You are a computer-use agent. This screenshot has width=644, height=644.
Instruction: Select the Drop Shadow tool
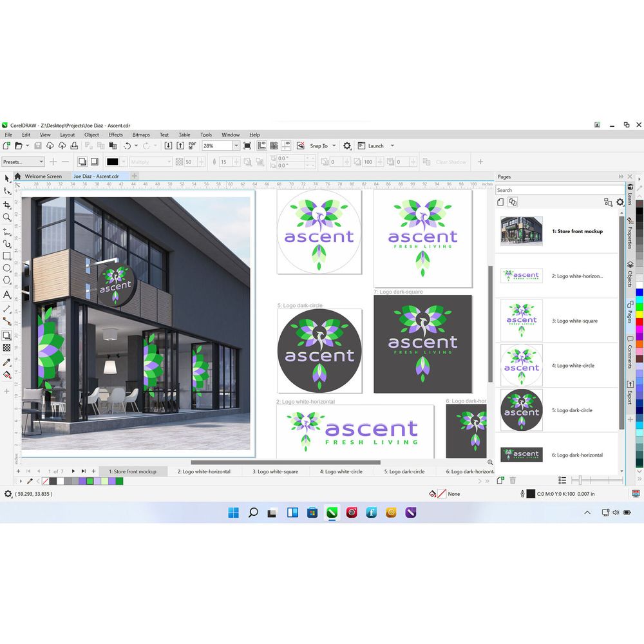pyautogui.click(x=6, y=336)
